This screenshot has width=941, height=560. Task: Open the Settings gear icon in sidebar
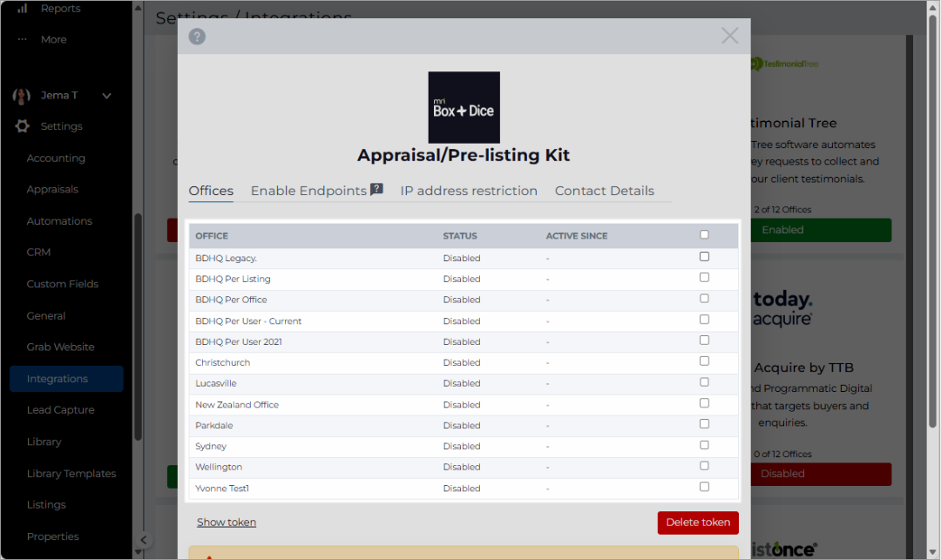[22, 126]
